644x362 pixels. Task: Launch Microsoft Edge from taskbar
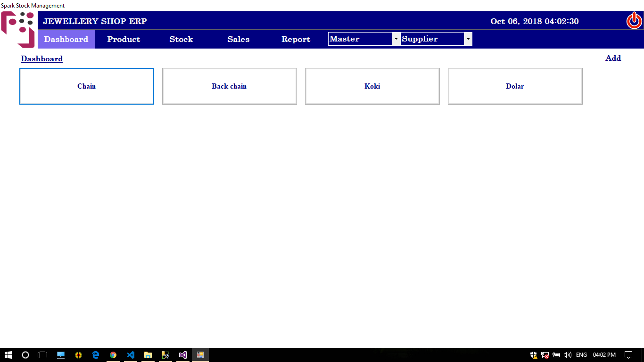[x=96, y=355]
